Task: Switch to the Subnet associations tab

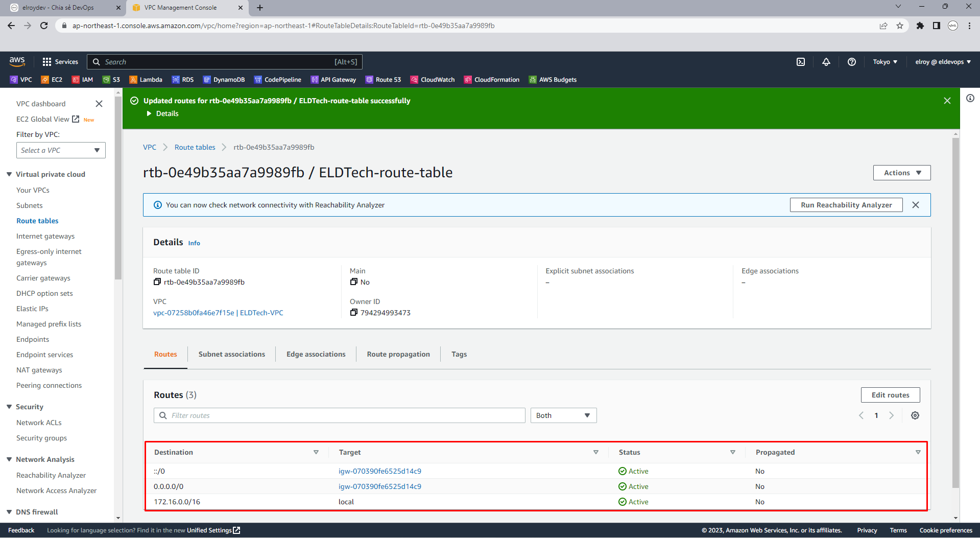Action: 232,354
